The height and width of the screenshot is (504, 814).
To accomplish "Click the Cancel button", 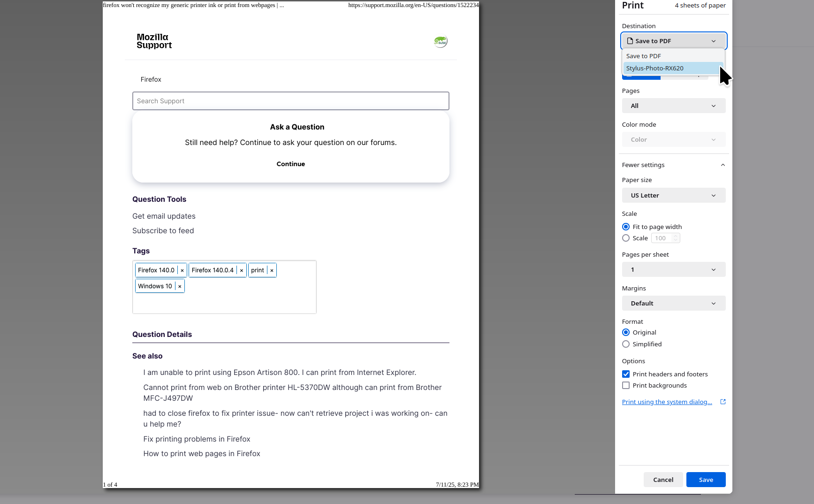I will [663, 480].
